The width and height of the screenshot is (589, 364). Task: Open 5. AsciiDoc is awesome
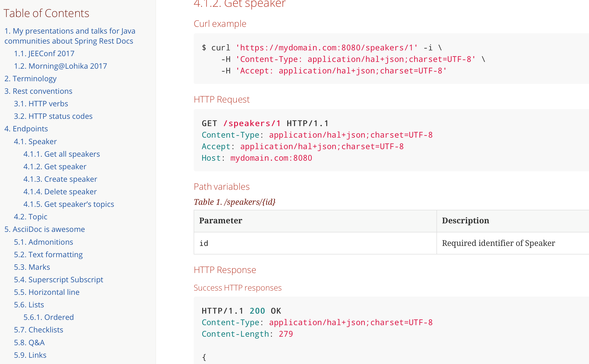45,229
